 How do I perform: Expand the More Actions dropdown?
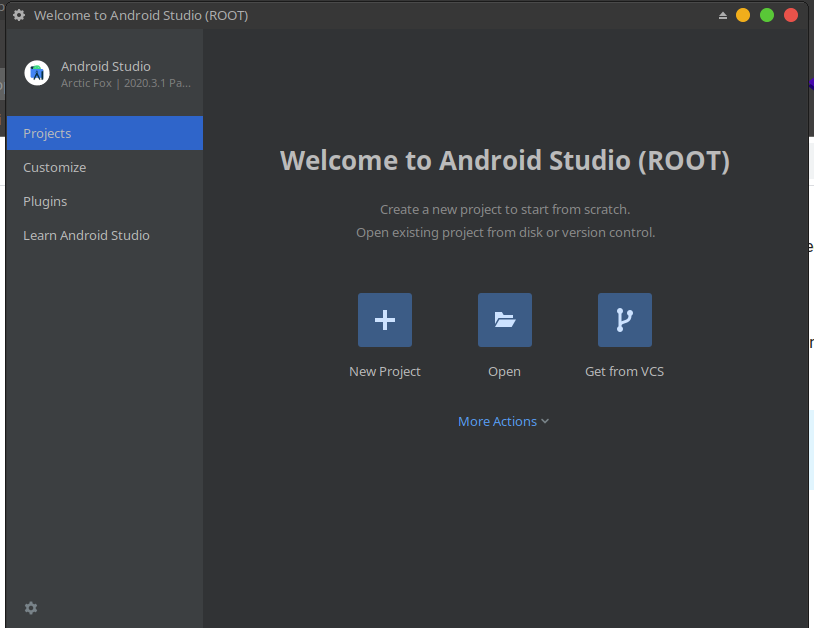[503, 421]
